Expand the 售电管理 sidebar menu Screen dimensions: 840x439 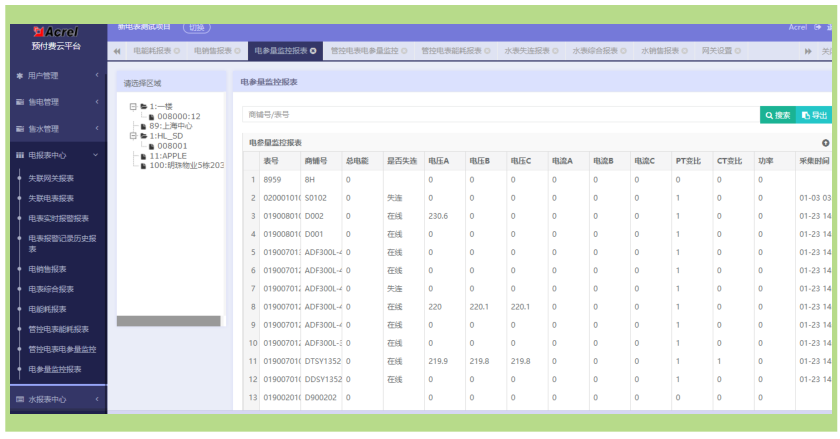(58, 102)
